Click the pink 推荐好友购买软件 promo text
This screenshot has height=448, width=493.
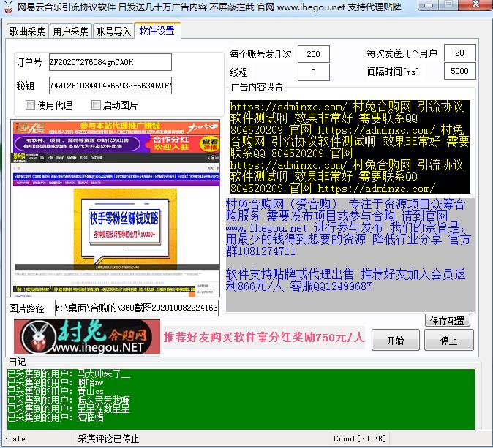(263, 337)
